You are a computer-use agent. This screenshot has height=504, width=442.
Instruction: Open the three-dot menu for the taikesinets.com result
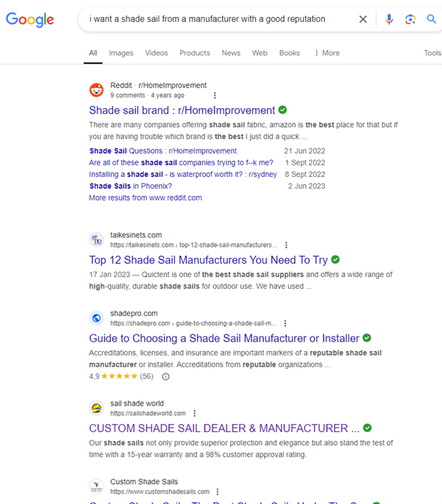(286, 245)
